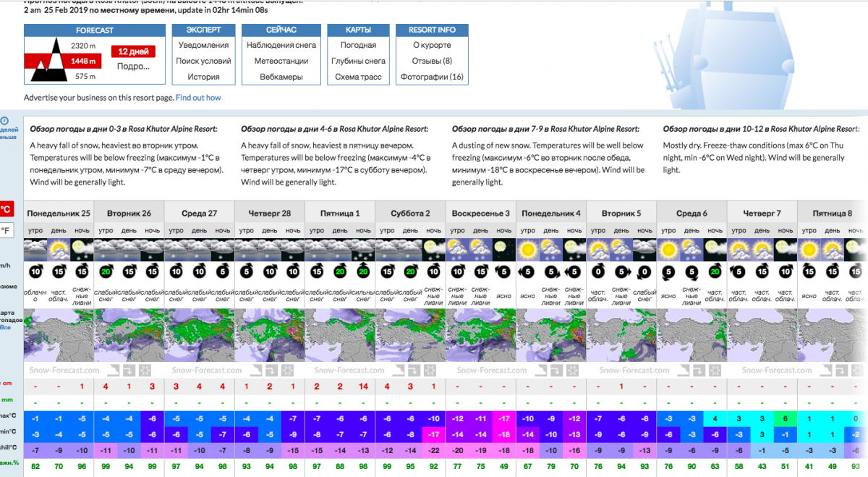Click the Friday 8 morning sunny icon

[809, 250]
